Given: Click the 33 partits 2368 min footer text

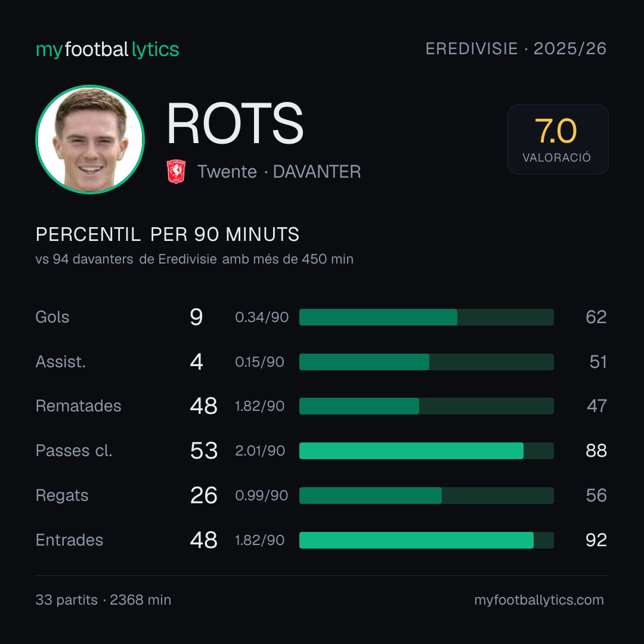Looking at the screenshot, I should pos(103,600).
